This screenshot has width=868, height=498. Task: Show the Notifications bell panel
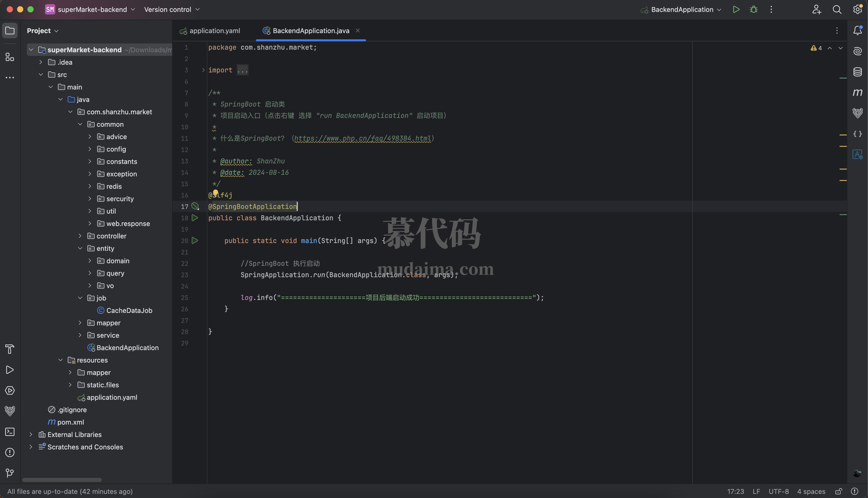click(857, 31)
